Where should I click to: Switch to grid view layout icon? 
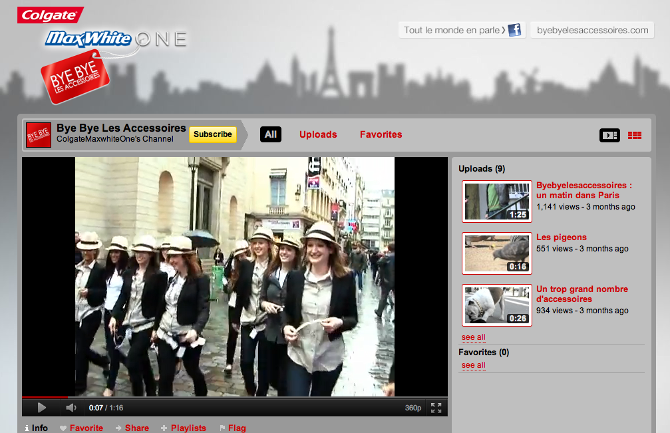pyautogui.click(x=635, y=135)
